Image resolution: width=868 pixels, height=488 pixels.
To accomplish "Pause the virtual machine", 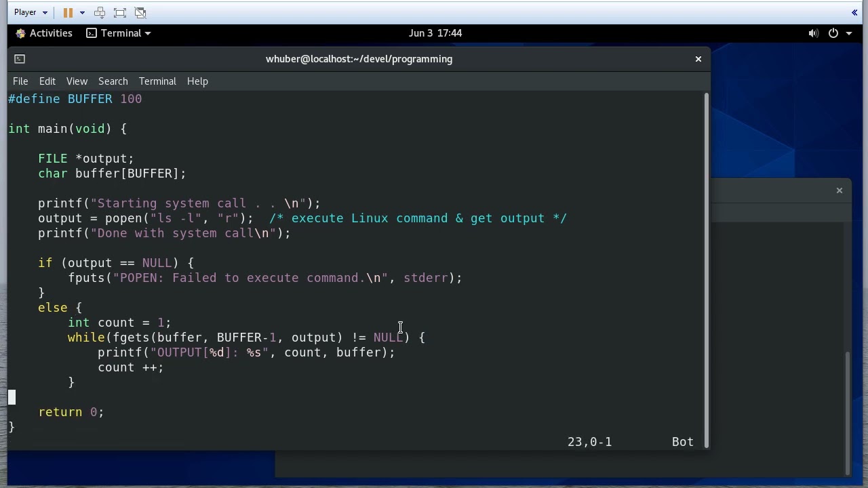I will coord(68,12).
